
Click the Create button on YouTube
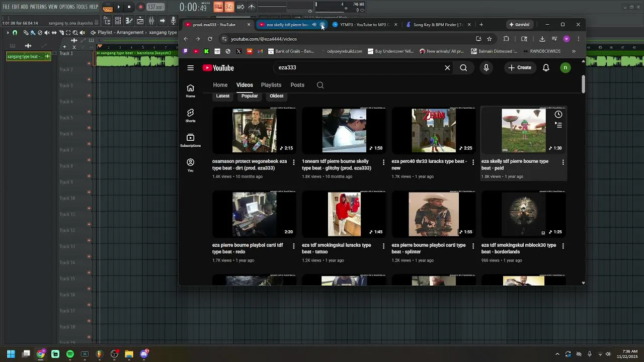pos(520,68)
